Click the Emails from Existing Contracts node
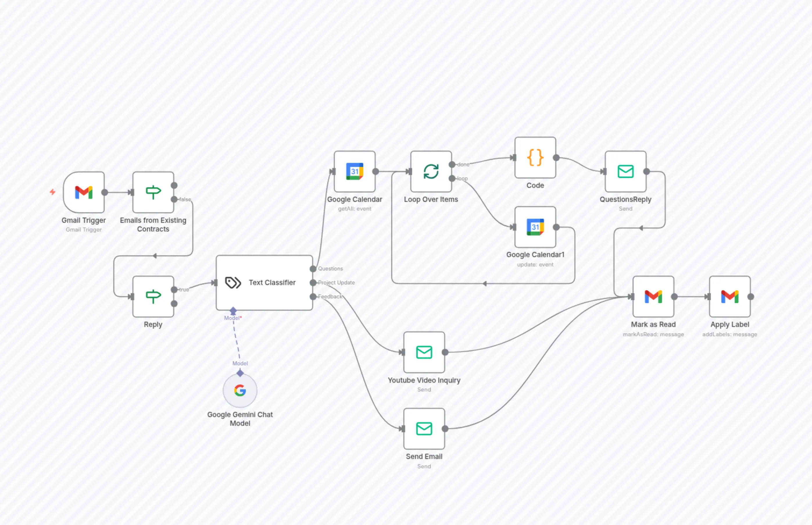812x525 pixels. (x=153, y=192)
